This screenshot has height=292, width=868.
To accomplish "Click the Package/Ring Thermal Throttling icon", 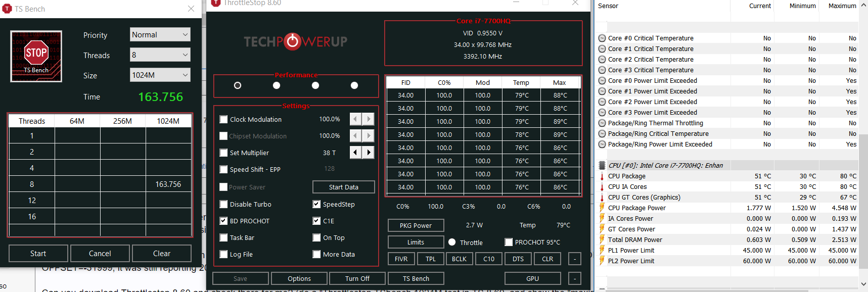I will click(602, 123).
